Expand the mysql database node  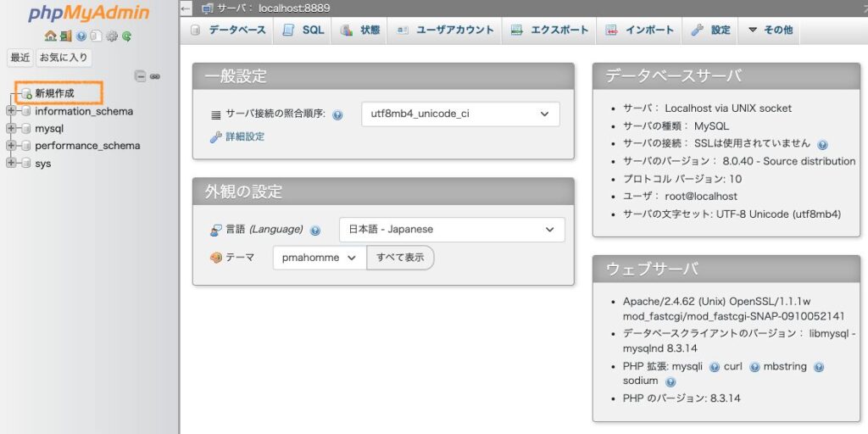(x=10, y=129)
